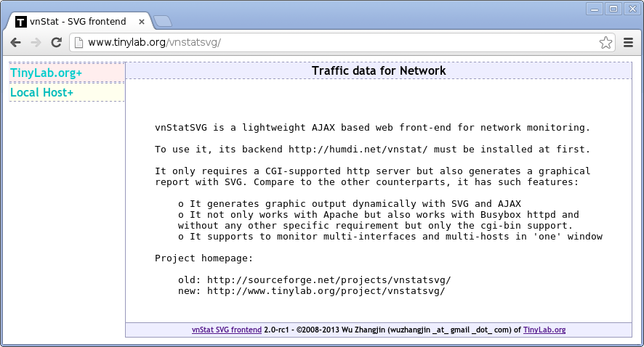The width and height of the screenshot is (644, 347).
Task: Click the new tinylab.org project homepage URL text
Action: [x=326, y=290]
